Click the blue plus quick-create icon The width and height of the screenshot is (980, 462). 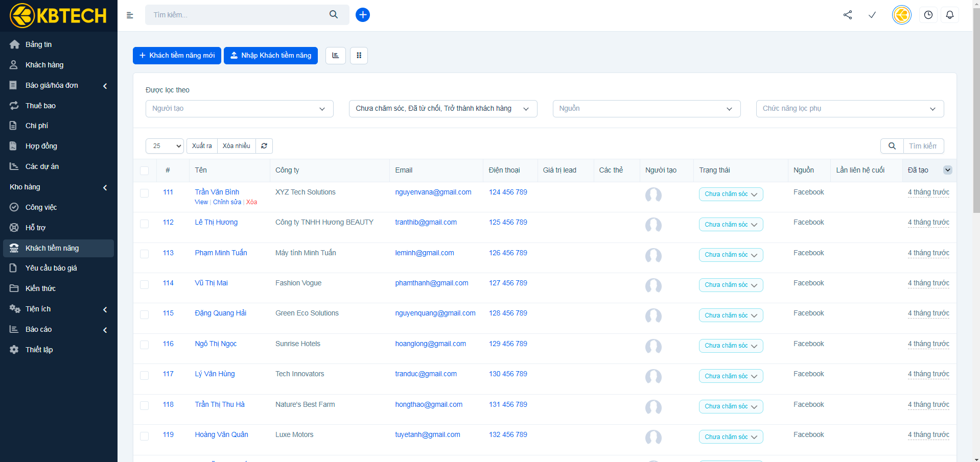tap(362, 15)
